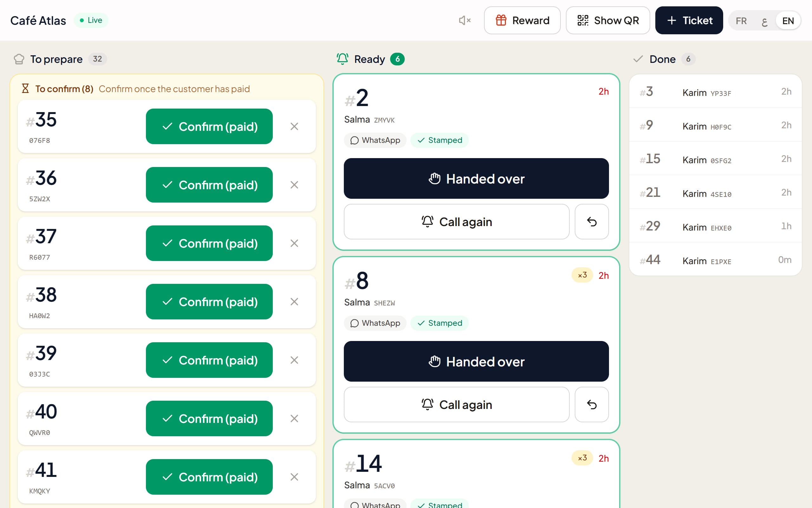Viewport: 812px width, 508px height.
Task: Open done ticket #3 Karim YP33F
Action: 715,91
